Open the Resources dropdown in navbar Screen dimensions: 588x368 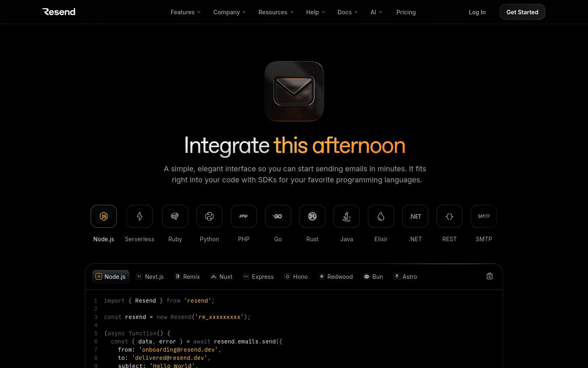point(276,12)
